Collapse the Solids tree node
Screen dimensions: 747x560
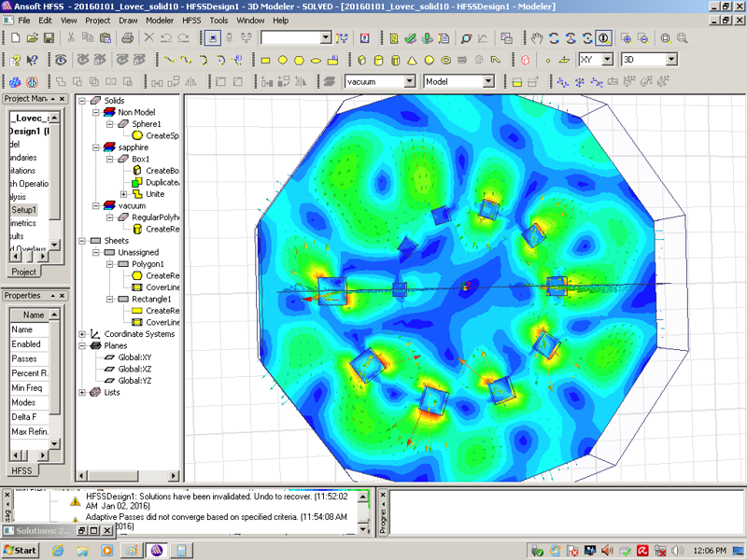coord(82,101)
